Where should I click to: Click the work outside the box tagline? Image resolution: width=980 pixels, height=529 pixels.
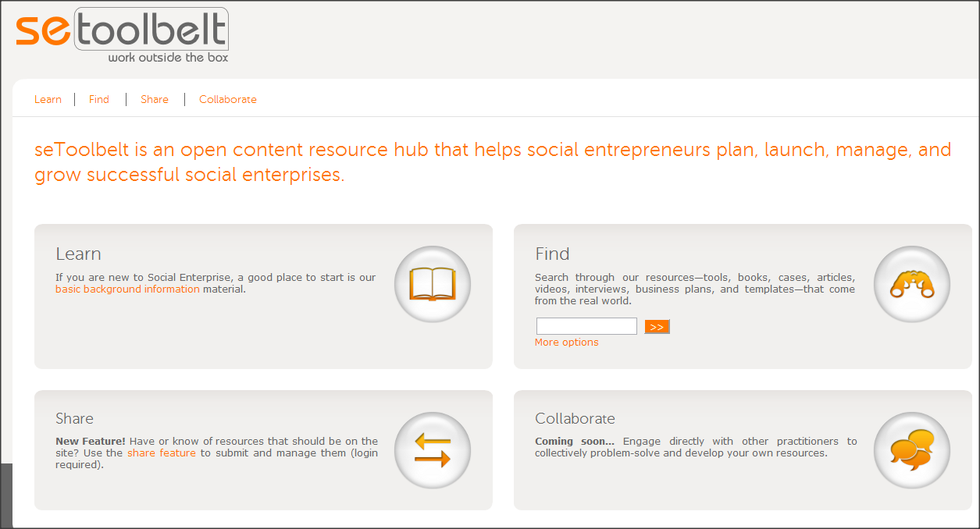(x=168, y=57)
